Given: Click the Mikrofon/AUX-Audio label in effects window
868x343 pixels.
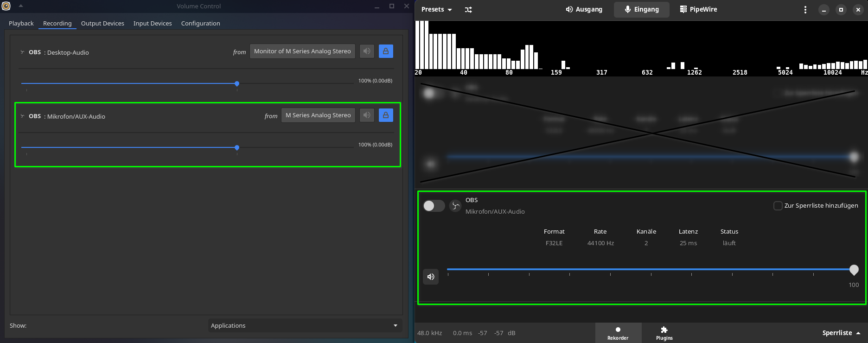Looking at the screenshot, I should coord(495,211).
